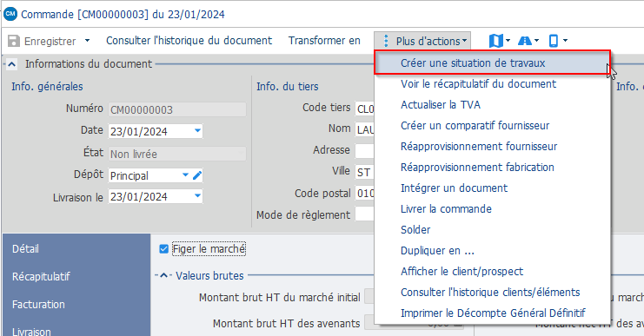This screenshot has height=336, width=644.
Task: Choose Afficher le client/prospect
Action: pos(492,272)
